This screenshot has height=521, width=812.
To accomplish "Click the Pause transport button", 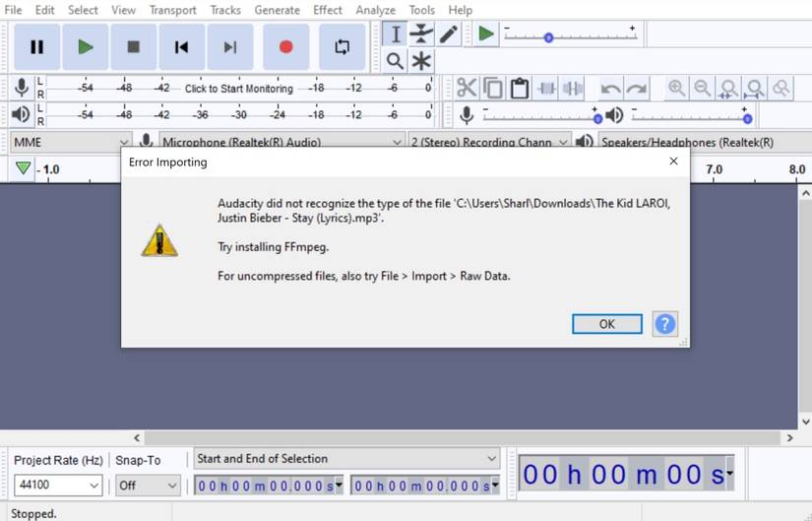I will coord(36,47).
